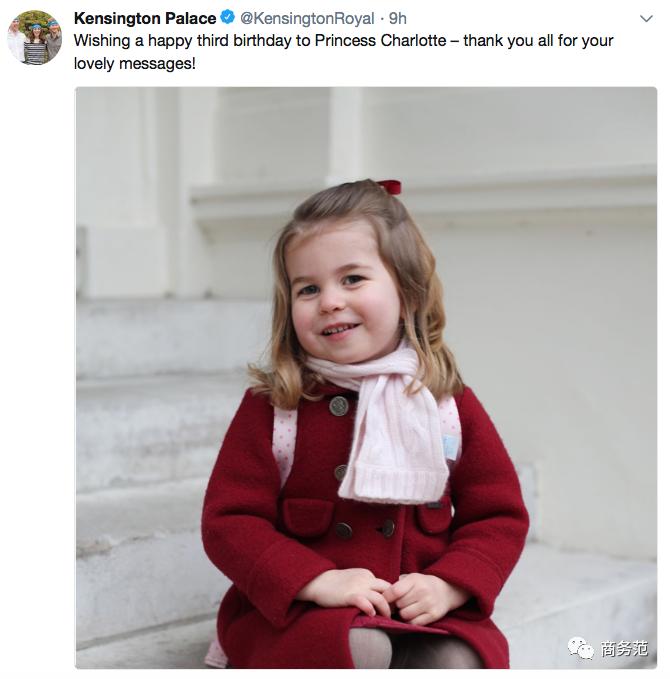Viewport: 670px width, 679px height.
Task: Click the red hair bow in photo
Action: click(x=388, y=187)
